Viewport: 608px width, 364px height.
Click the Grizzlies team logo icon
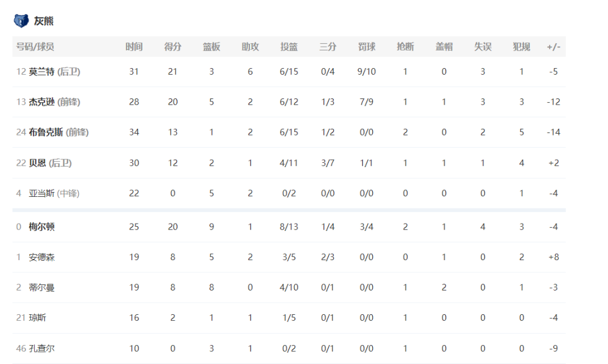click(x=21, y=21)
